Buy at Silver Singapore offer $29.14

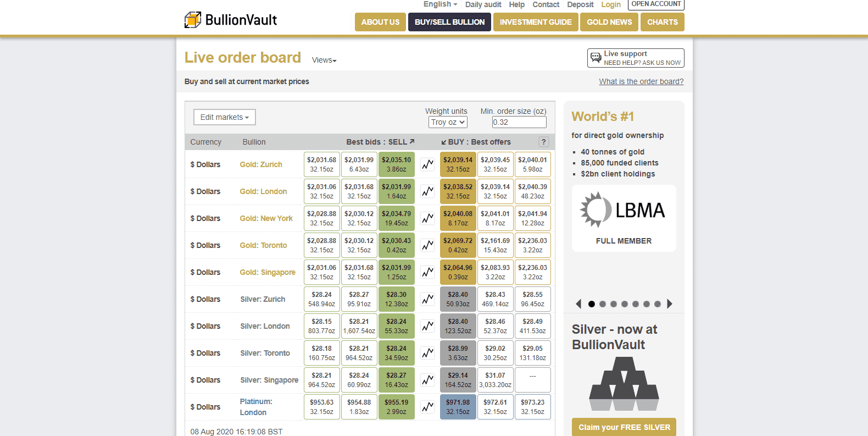coord(458,380)
